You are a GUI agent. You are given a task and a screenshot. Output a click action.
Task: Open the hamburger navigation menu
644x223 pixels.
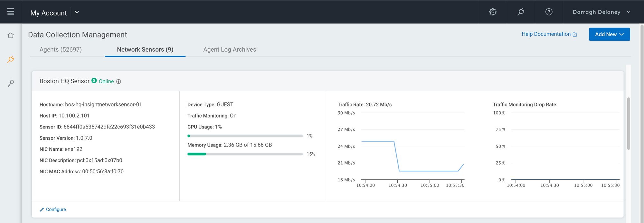click(x=11, y=12)
